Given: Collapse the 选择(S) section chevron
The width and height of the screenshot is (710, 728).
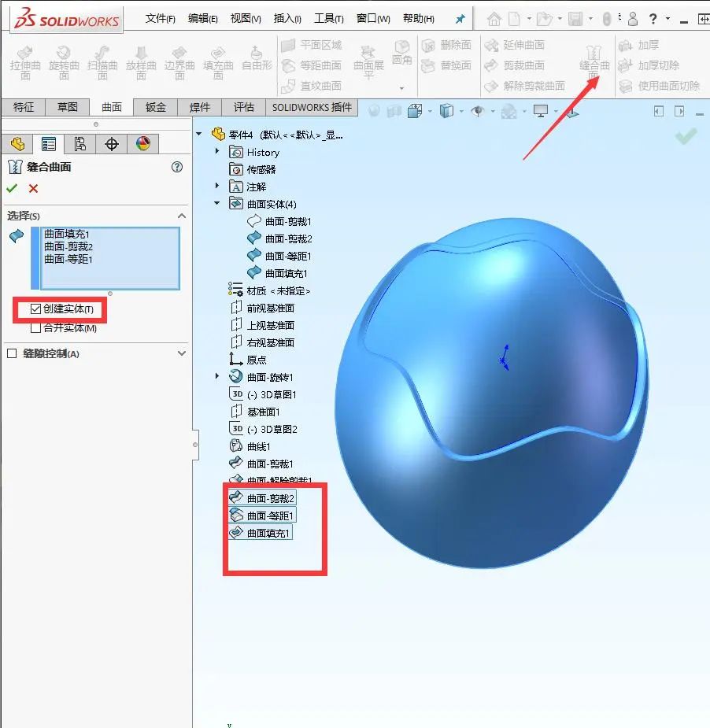Looking at the screenshot, I should (x=182, y=215).
